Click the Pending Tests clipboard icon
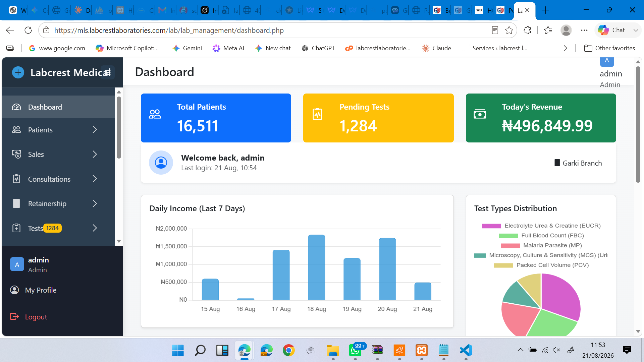Screen dimensions: 644x362 (317, 114)
